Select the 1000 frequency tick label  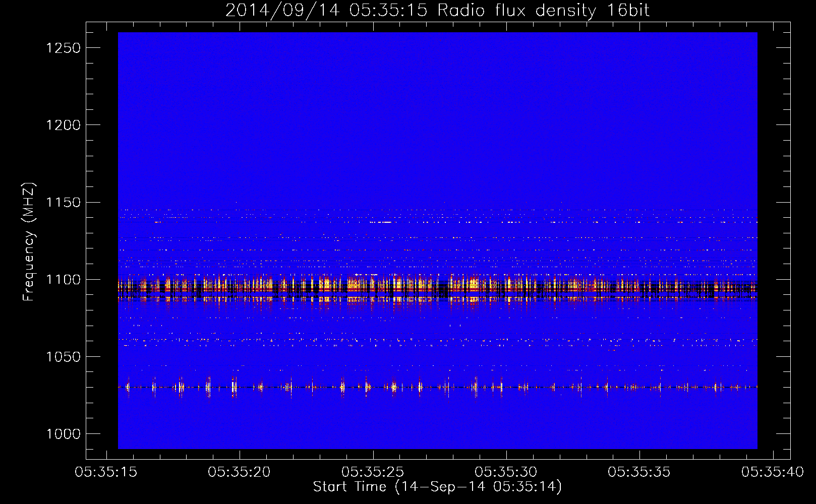tap(64, 434)
